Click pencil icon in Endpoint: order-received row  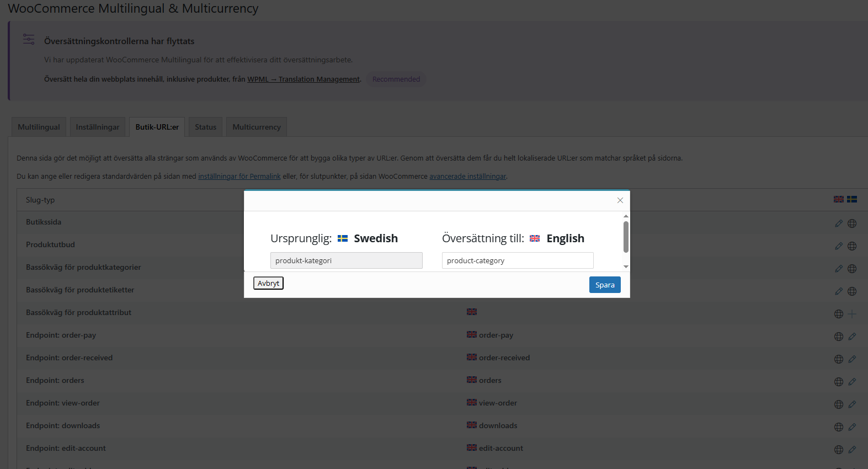coord(852,359)
